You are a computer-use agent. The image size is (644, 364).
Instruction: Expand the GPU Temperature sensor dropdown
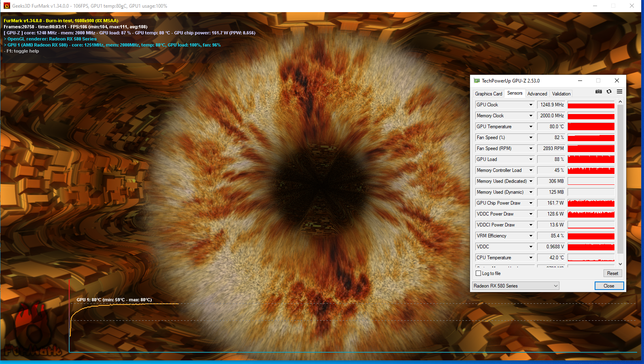click(x=531, y=127)
